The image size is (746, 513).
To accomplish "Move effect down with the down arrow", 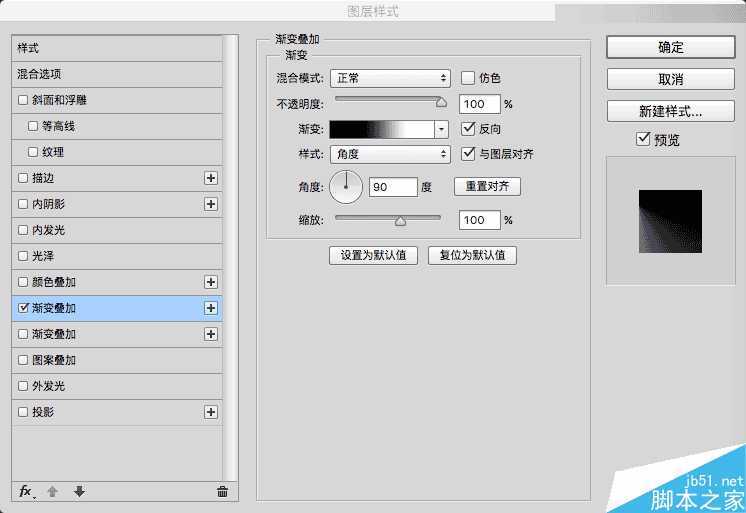I will (79, 491).
